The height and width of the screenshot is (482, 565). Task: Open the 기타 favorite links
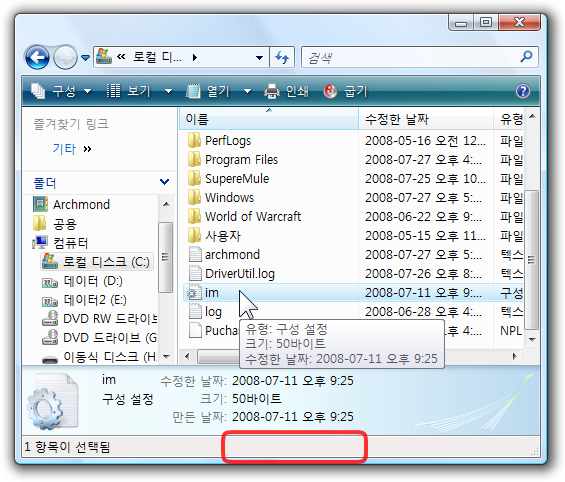pos(64,149)
